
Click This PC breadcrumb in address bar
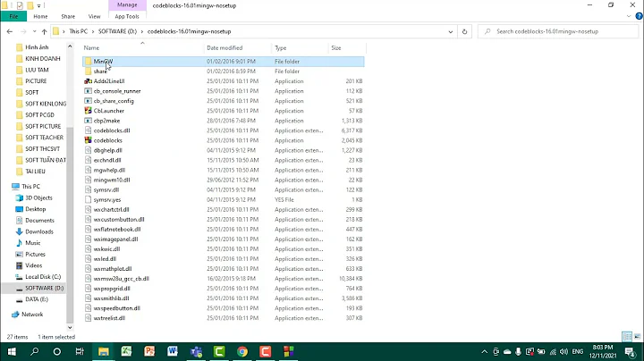point(79,31)
